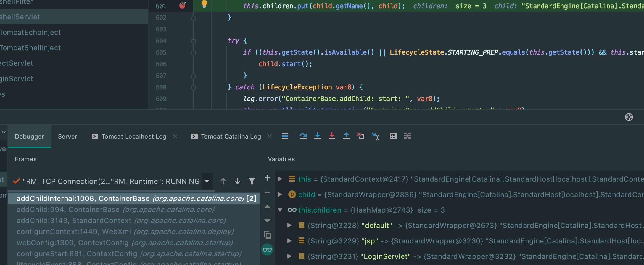Click the Step Over debugger icon

[303, 136]
